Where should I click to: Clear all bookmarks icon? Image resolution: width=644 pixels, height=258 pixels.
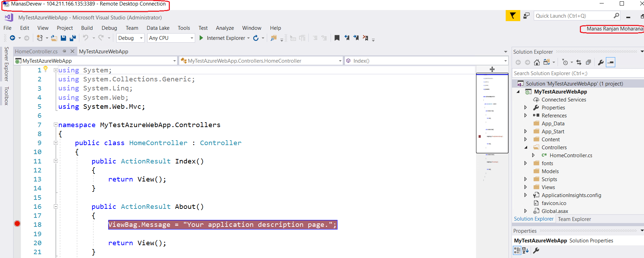[x=365, y=38]
